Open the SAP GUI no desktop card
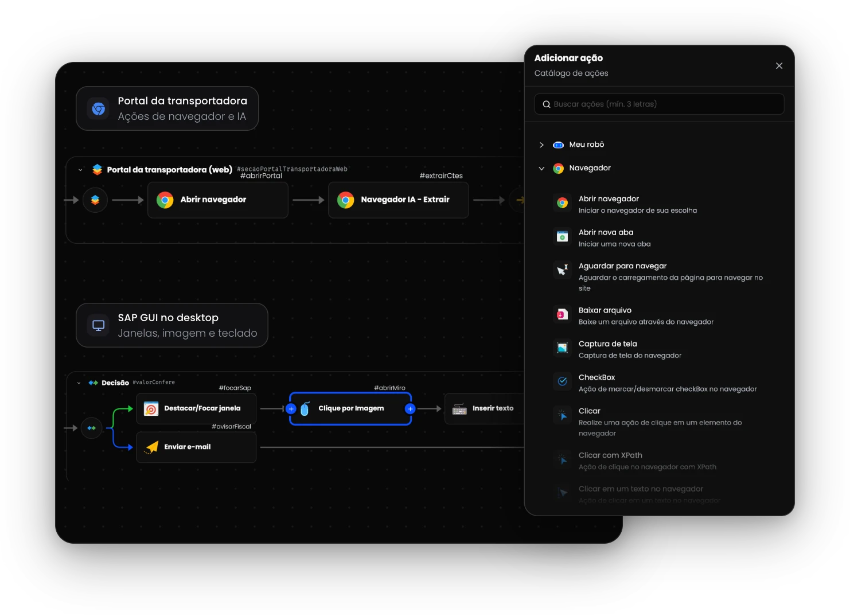The image size is (850, 616). (172, 325)
